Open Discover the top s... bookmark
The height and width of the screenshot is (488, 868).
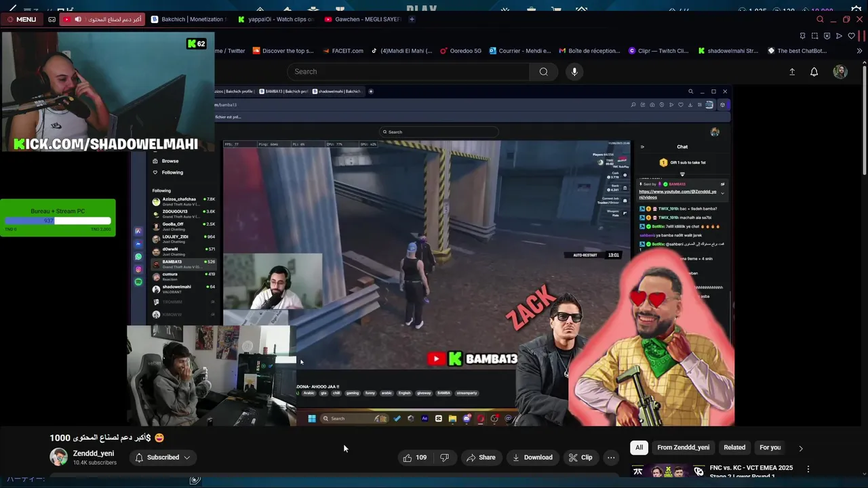pos(283,51)
